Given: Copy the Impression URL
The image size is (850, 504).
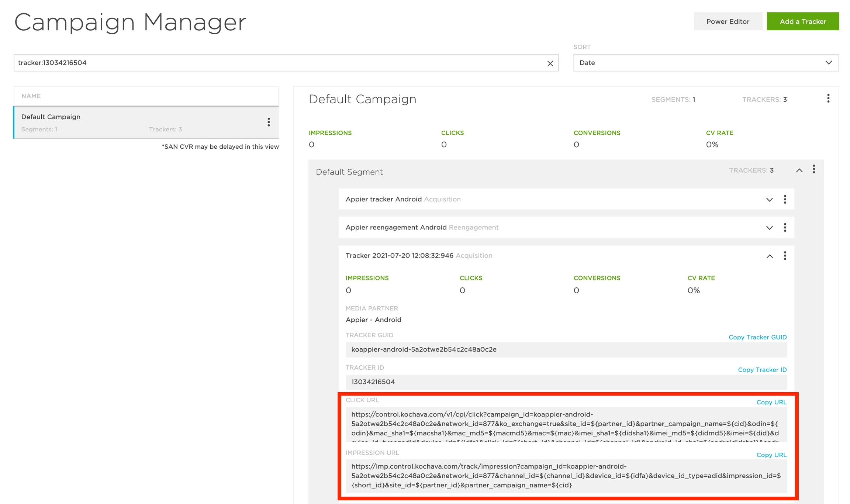Looking at the screenshot, I should 771,455.
